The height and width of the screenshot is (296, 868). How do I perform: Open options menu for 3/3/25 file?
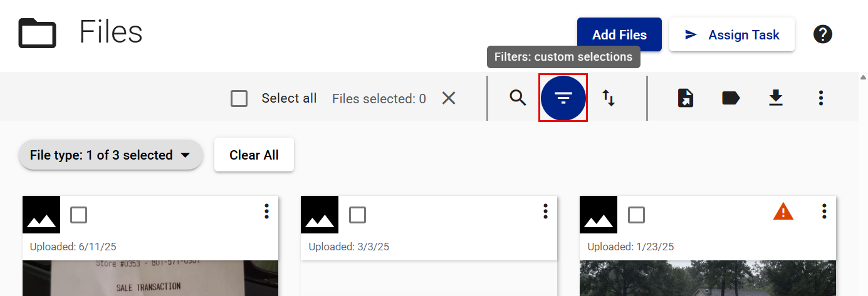coord(545,212)
